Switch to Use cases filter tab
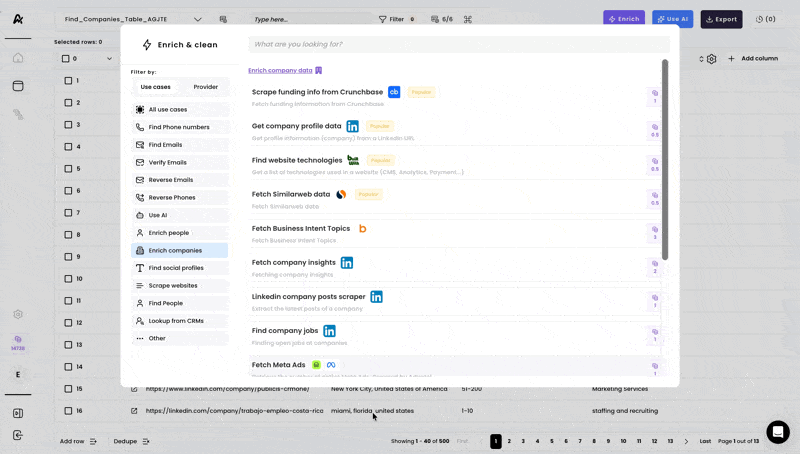The image size is (800, 454). point(156,87)
